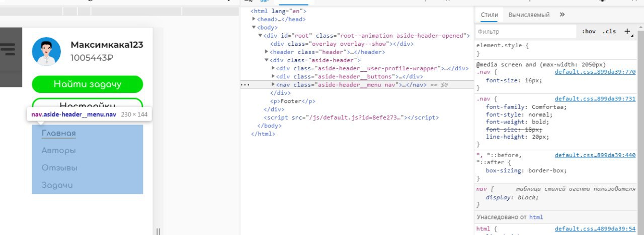Focus the Фильтр styles input
This screenshot has height=235, width=644.
click(526, 32)
